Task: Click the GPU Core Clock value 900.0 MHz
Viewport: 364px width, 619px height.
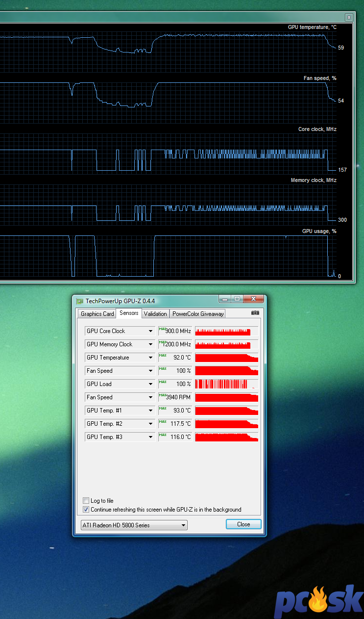Action: [175, 331]
